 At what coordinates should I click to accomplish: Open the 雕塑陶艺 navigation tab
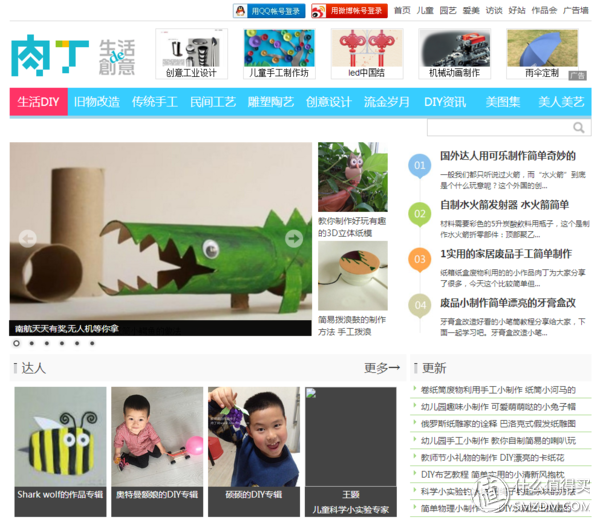click(270, 102)
